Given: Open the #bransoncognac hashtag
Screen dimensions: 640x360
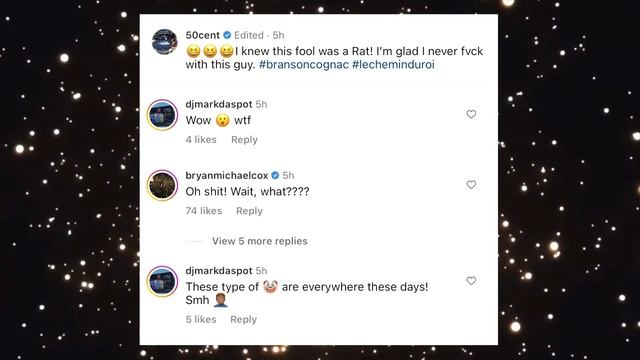Looking at the screenshot, I should (304, 64).
